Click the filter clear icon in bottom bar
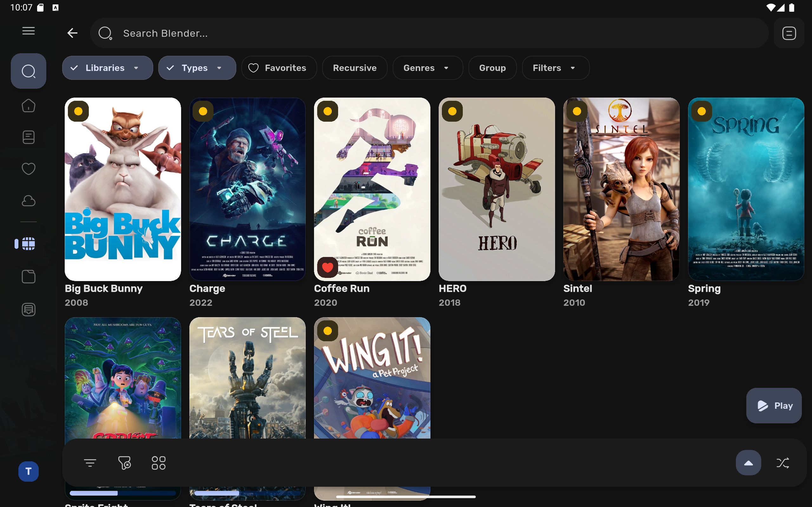This screenshot has width=812, height=507. pos(124,463)
